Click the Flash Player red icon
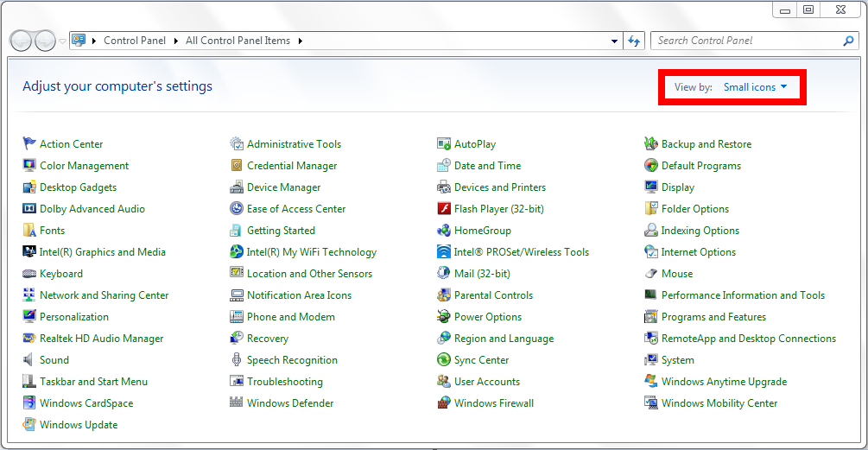Viewport: 868px width, 450px height. (444, 209)
